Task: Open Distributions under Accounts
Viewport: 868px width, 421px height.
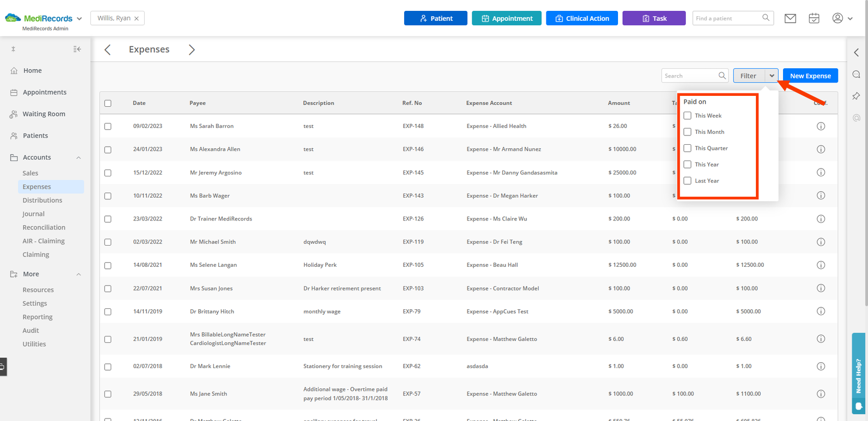Action: tap(42, 200)
